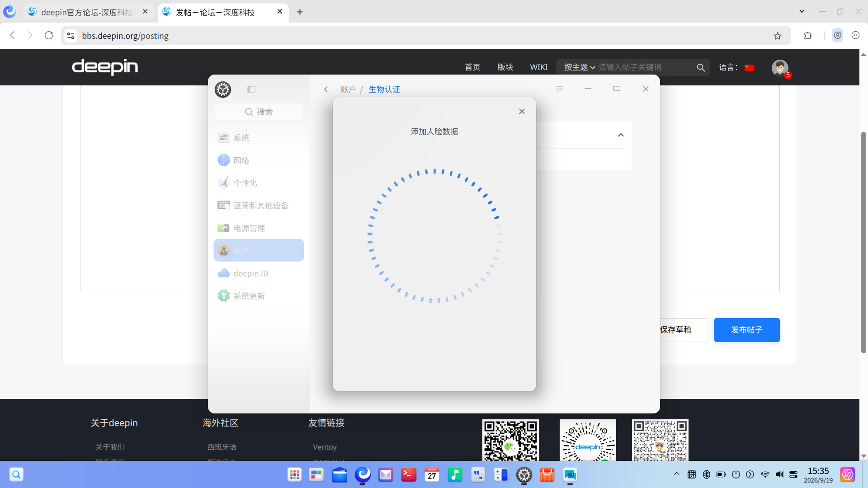Image resolution: width=868 pixels, height=488 pixels.
Task: Expand the 按主题 search dropdown
Action: [x=579, y=67]
